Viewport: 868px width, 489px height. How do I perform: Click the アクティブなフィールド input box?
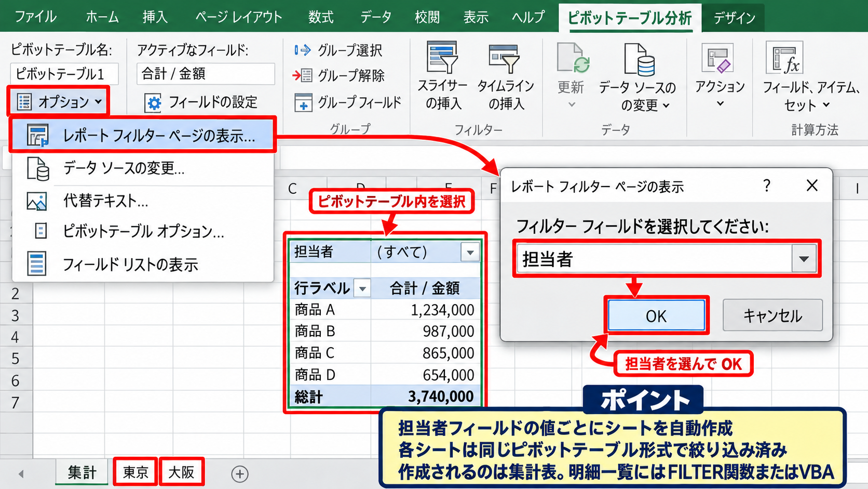coord(206,74)
